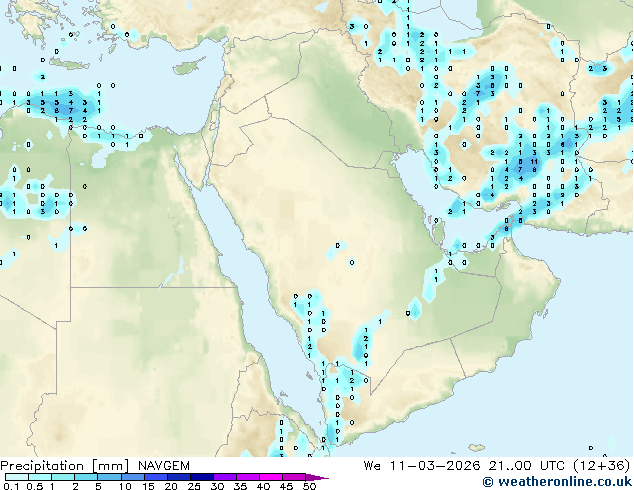Click the "11" precipitation value over Iran
This screenshot has height=490, width=634.
[x=534, y=161]
